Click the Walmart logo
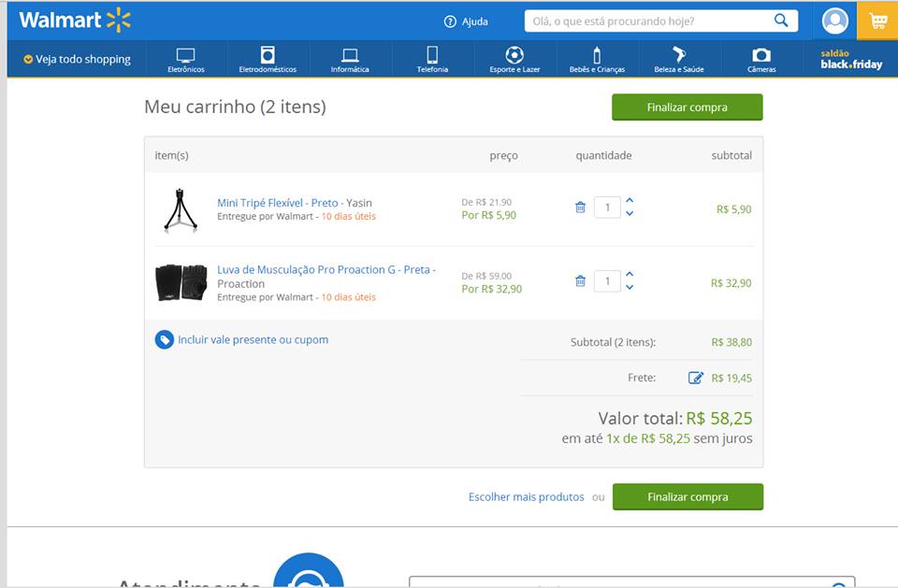The width and height of the screenshot is (898, 588). click(x=75, y=21)
